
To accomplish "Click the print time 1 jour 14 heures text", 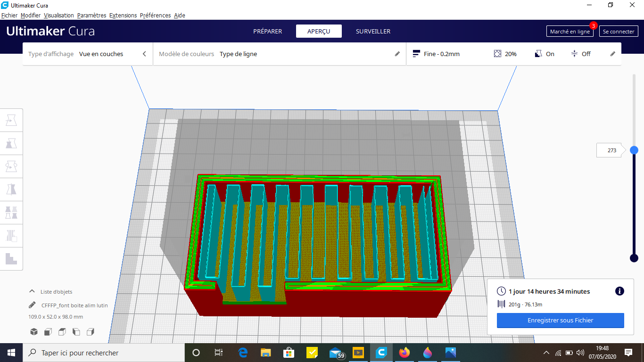I will (x=549, y=291).
